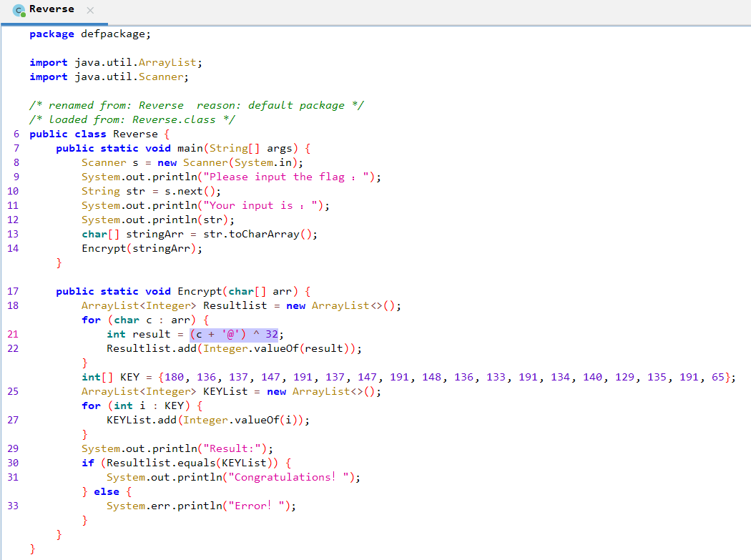The height and width of the screenshot is (560, 751).
Task: Click the 'renamed from: Reverse' comment
Action: pyautogui.click(x=197, y=105)
